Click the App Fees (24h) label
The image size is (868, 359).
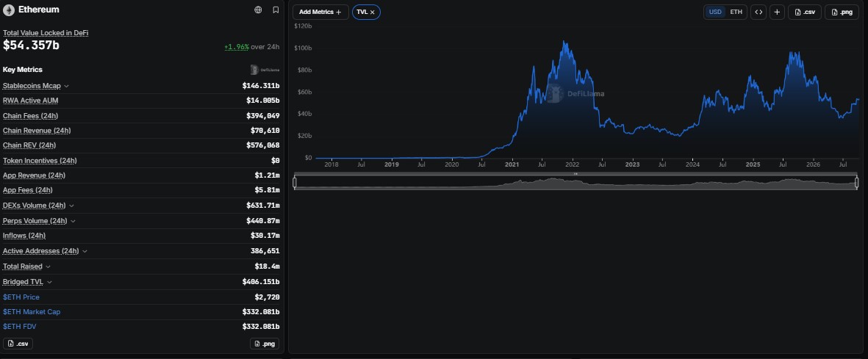click(28, 190)
